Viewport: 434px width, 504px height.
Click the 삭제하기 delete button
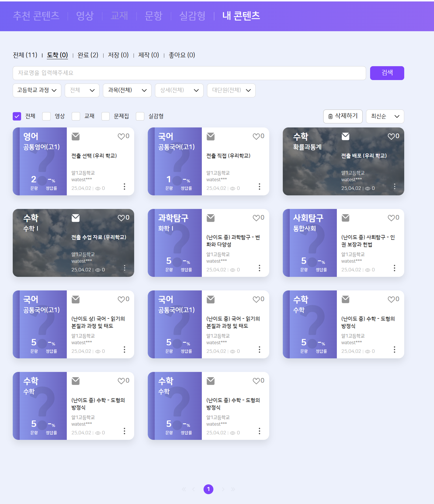click(343, 116)
